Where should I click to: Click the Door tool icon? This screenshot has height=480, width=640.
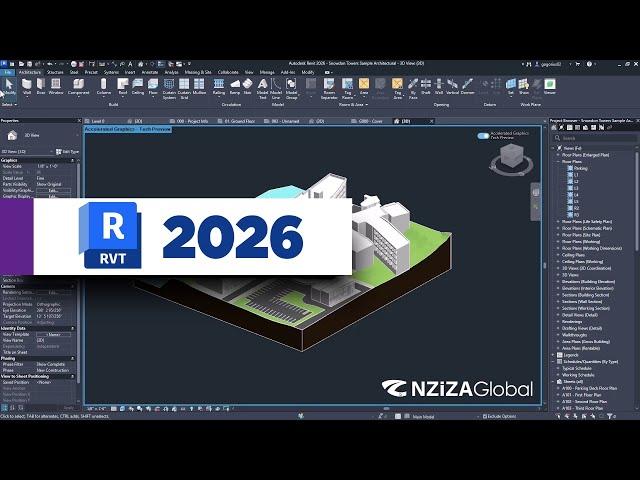41,87
